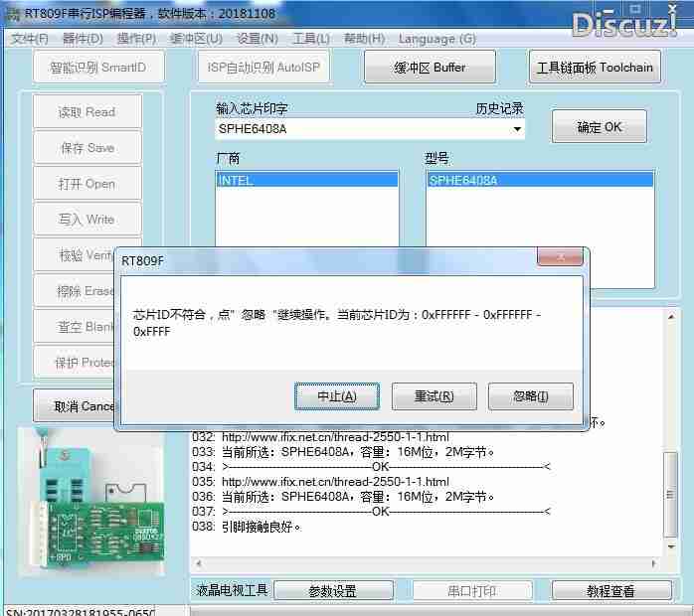Open the 缓冲区 Buffer panel

click(x=430, y=67)
